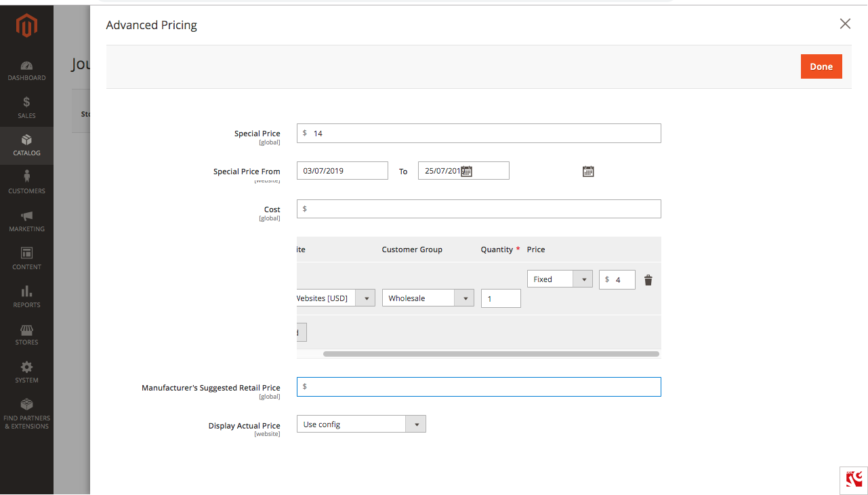Open calendar picker inside the To date field
This screenshot has width=868, height=495.
pyautogui.click(x=466, y=171)
